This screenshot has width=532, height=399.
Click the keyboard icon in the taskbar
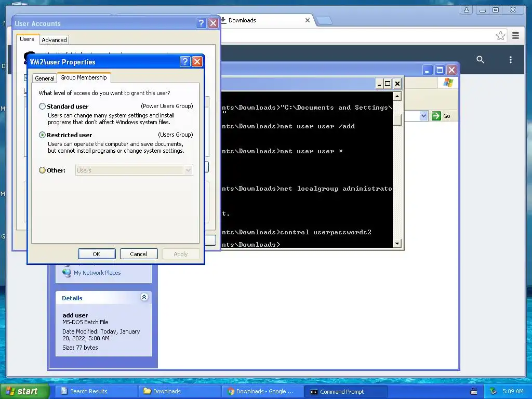[474, 392]
